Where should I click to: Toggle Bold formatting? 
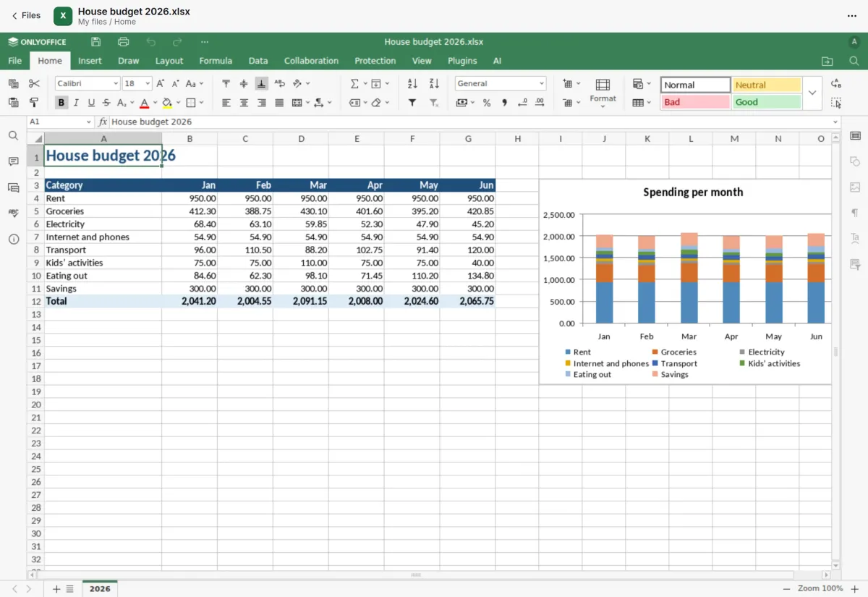[61, 103]
